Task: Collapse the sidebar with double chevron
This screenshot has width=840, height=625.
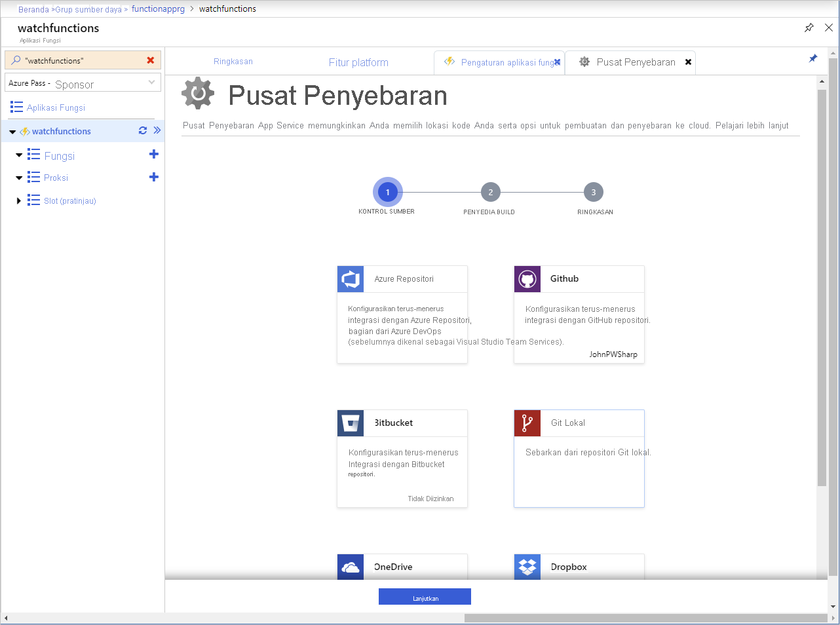Action: tap(157, 130)
